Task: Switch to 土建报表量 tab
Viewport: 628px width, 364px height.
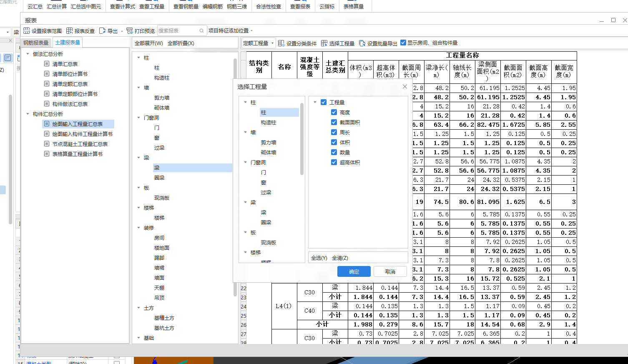Action: pos(68,42)
